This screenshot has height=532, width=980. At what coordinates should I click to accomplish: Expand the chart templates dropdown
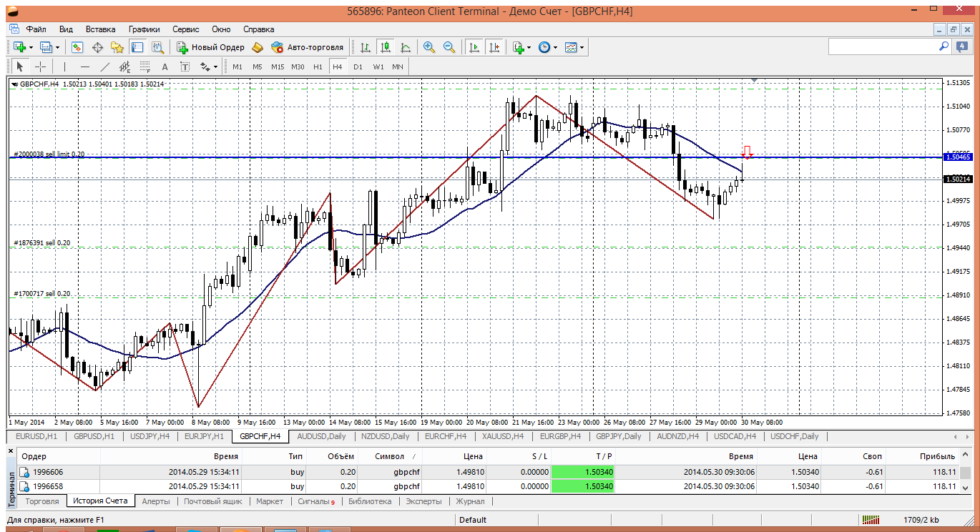pos(582,47)
